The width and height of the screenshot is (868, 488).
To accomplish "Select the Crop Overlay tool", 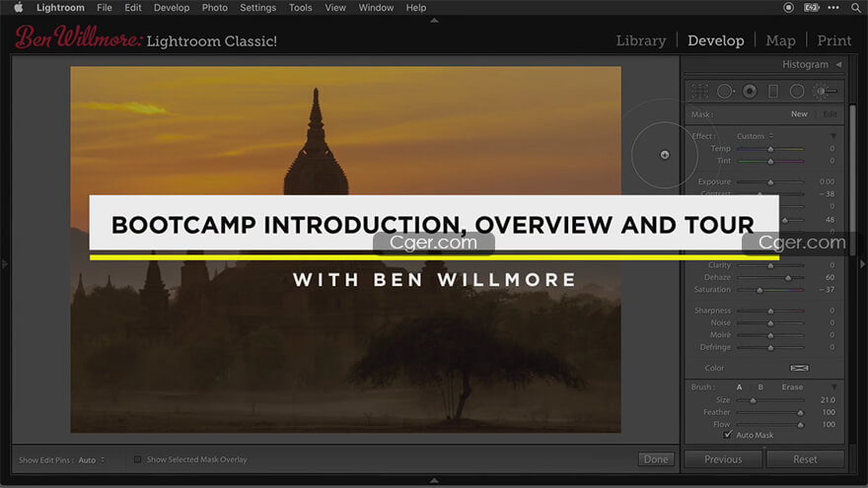I will point(699,92).
